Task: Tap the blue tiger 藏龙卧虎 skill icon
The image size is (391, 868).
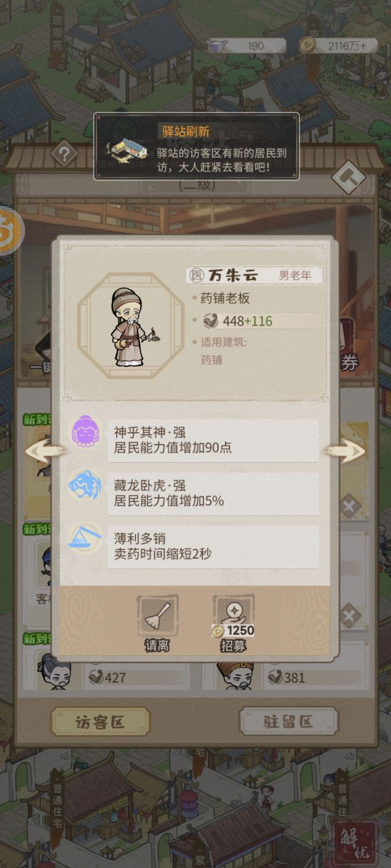Action: (x=86, y=484)
